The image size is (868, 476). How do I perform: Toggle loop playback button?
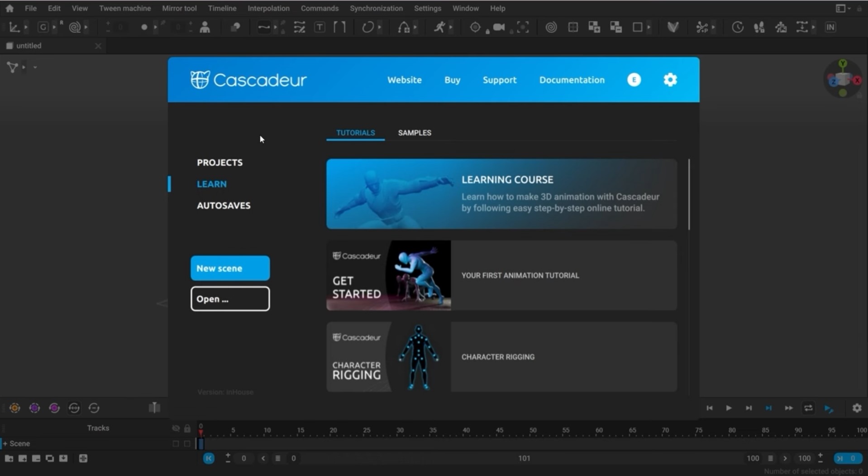click(808, 408)
